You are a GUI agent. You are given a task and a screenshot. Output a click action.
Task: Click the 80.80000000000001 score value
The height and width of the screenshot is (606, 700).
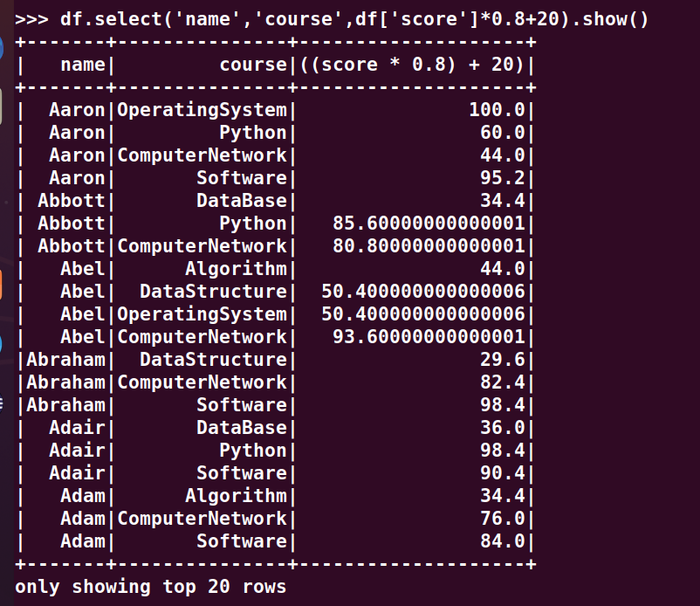click(429, 246)
